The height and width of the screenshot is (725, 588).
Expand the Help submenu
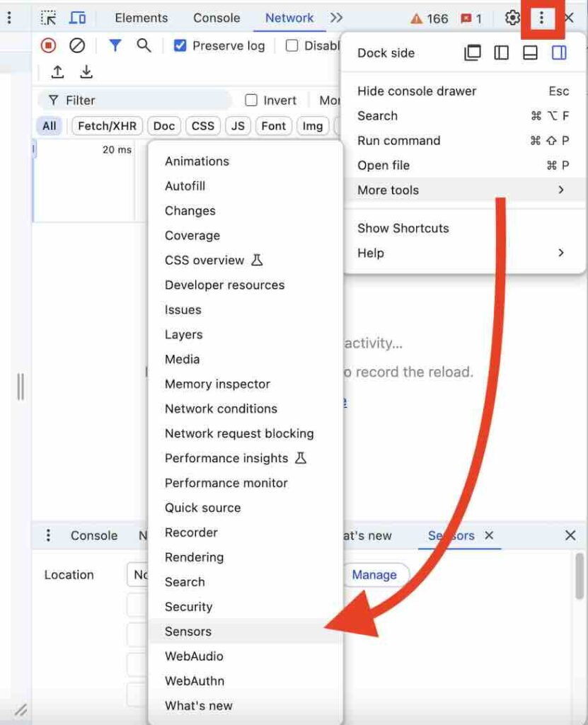[462, 253]
